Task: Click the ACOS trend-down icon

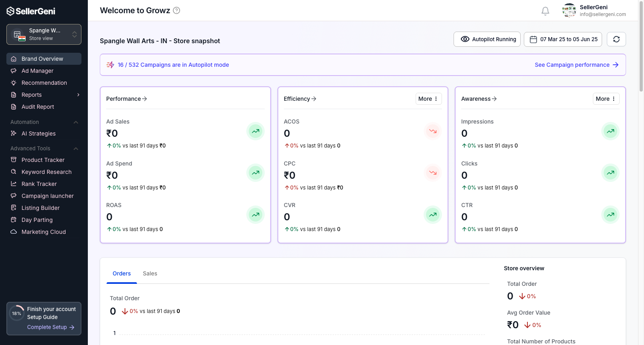Action: 432,131
